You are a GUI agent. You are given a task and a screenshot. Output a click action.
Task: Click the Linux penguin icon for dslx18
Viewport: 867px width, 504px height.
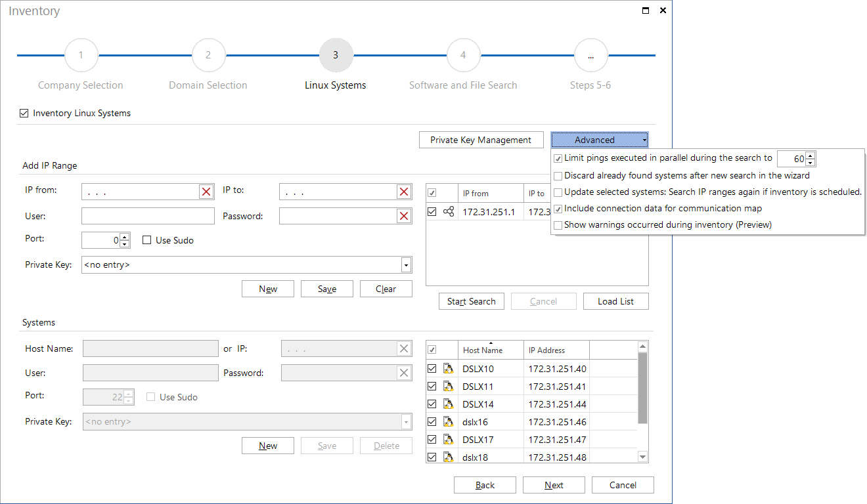[449, 457]
